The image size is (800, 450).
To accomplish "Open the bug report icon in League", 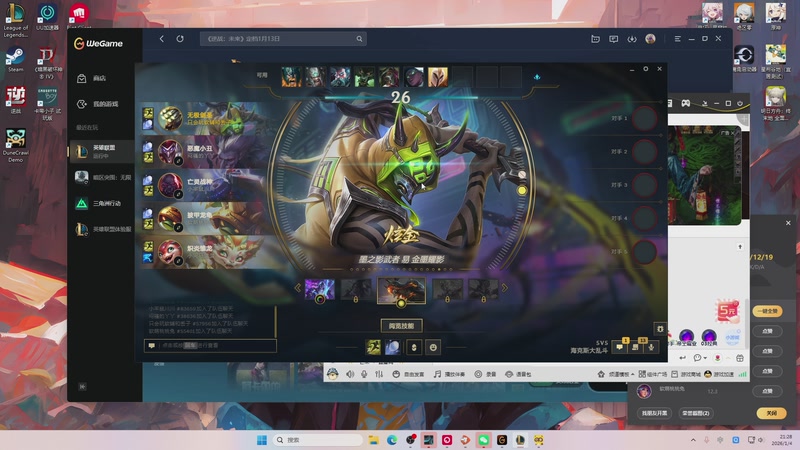I will click(x=660, y=329).
